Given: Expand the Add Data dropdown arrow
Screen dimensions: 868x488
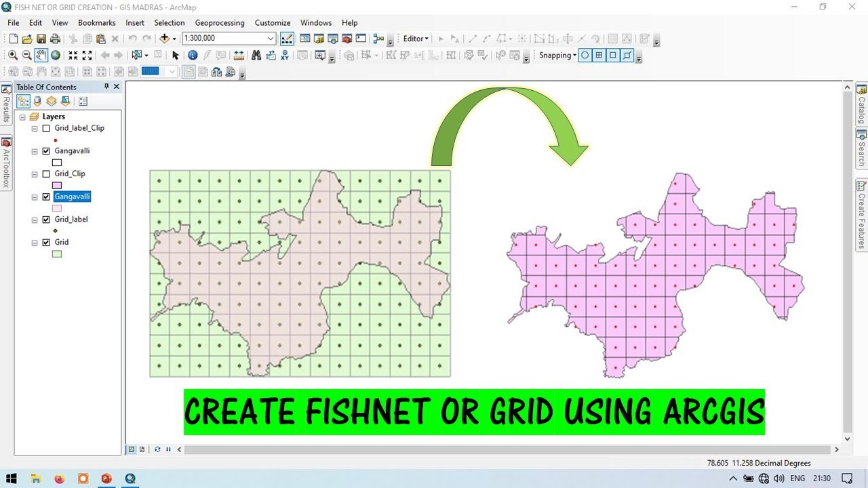Looking at the screenshot, I should click(174, 39).
